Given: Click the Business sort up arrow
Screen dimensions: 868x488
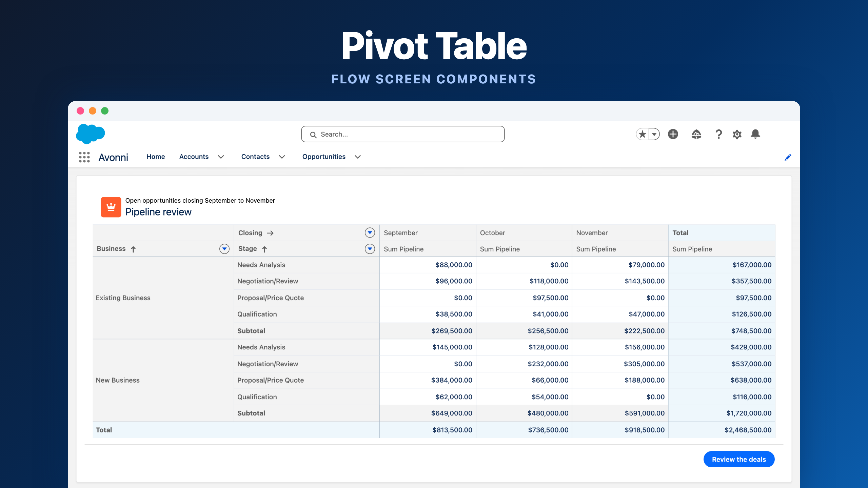Looking at the screenshot, I should click(134, 249).
